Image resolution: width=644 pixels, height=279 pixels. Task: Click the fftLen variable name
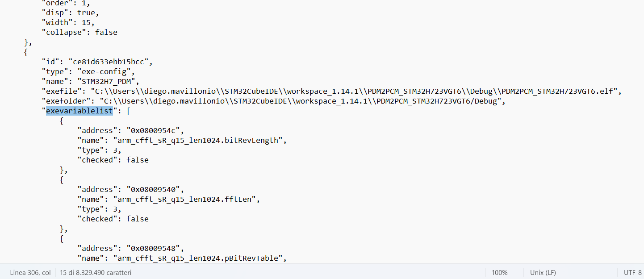[244, 199]
